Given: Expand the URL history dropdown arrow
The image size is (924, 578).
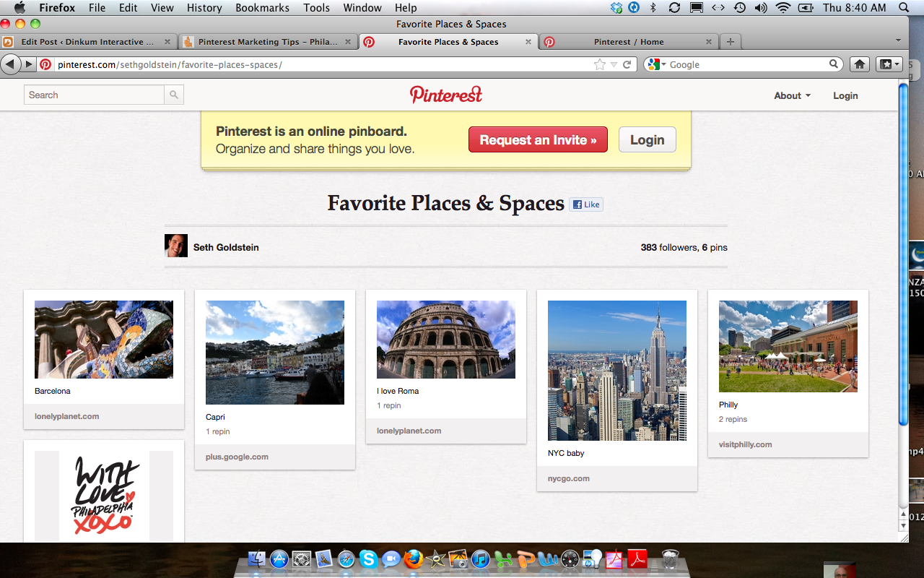Looking at the screenshot, I should (x=614, y=64).
